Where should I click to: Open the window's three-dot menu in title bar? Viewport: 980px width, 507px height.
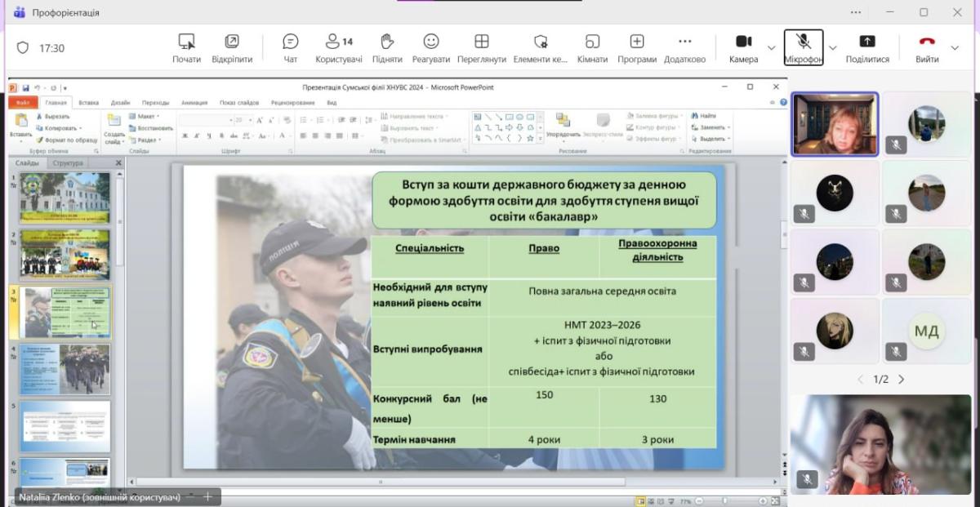856,12
